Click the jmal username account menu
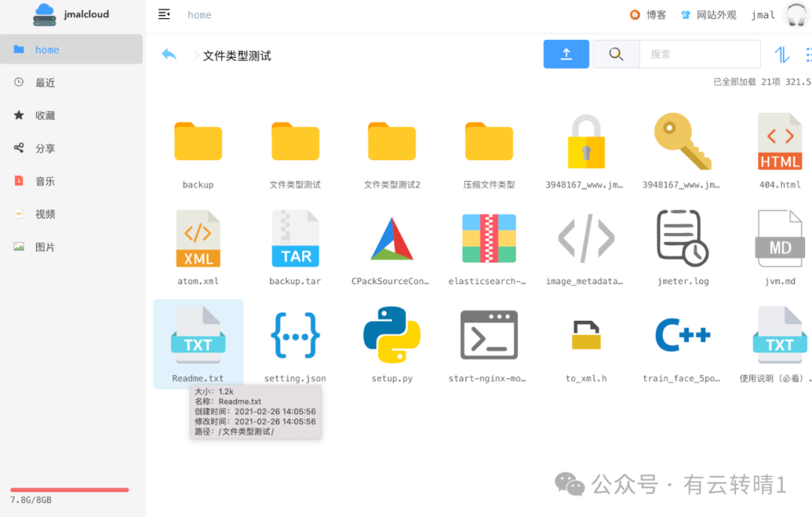The image size is (812, 517). [762, 14]
